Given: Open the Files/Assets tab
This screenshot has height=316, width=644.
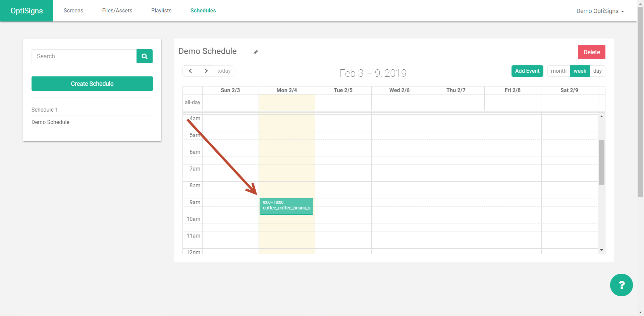Looking at the screenshot, I should click(117, 11).
